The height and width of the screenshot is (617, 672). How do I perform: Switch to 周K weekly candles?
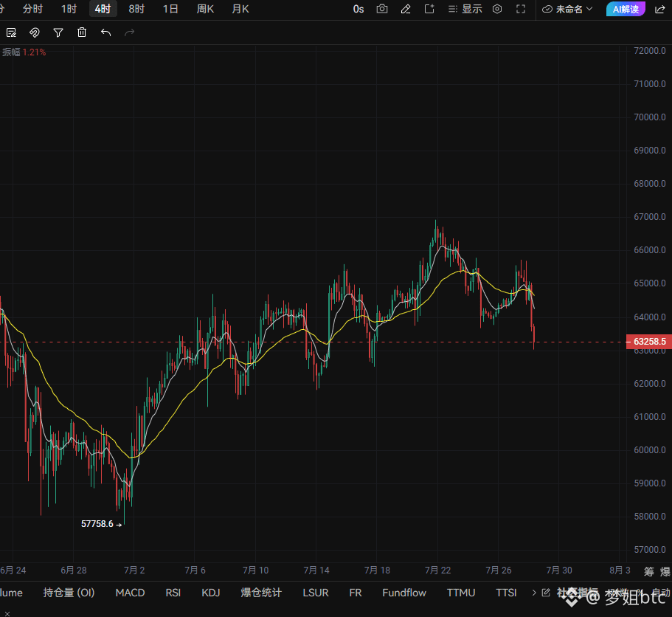point(205,9)
